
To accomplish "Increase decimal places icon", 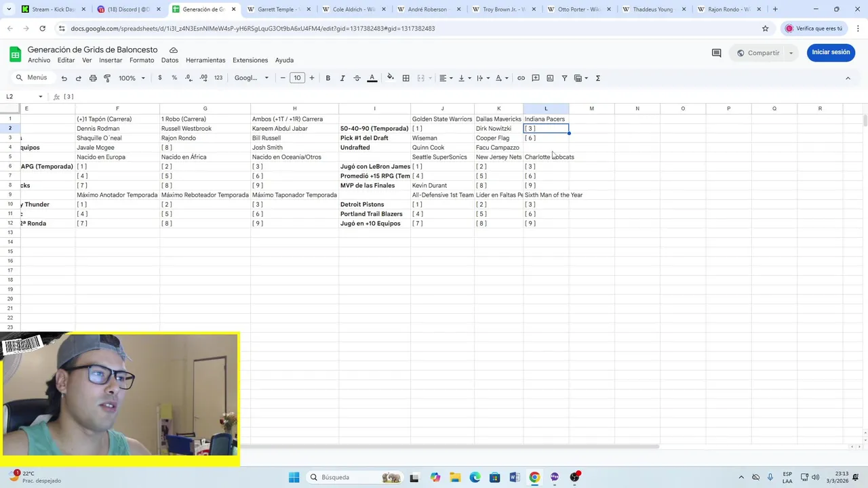I will 203,78.
